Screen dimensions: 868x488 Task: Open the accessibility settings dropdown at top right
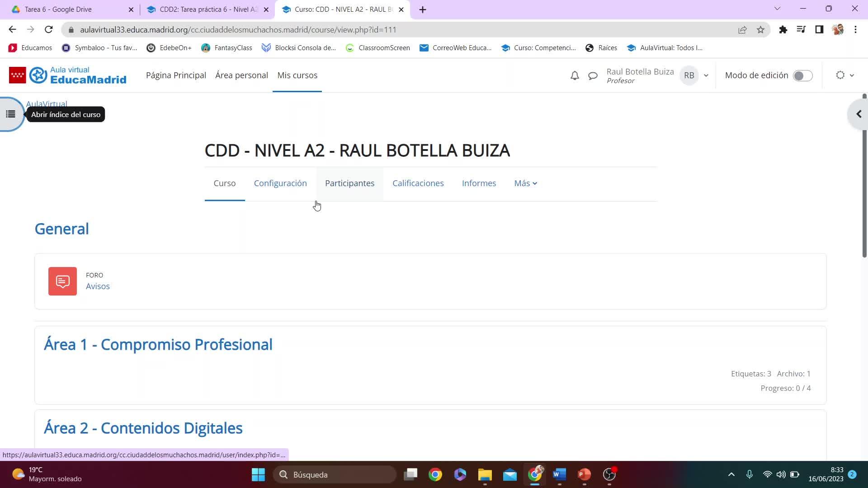[x=844, y=75]
